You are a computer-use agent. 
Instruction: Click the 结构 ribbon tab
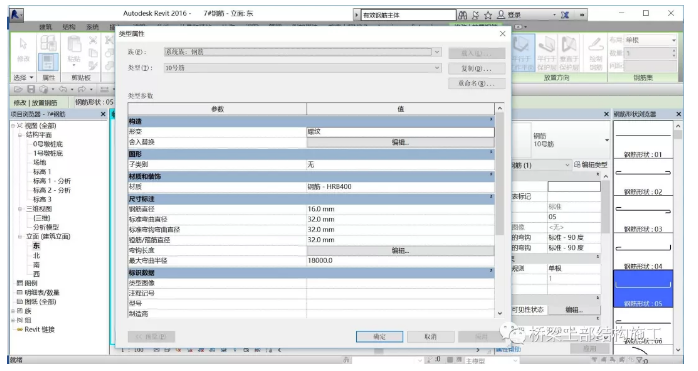tap(69, 27)
